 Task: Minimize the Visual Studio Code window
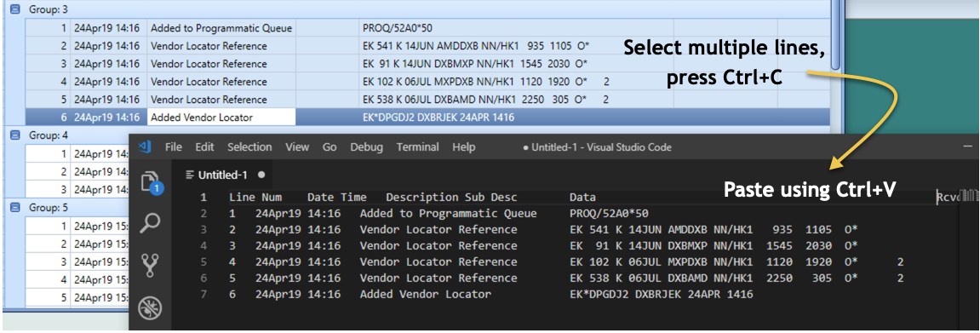968,147
